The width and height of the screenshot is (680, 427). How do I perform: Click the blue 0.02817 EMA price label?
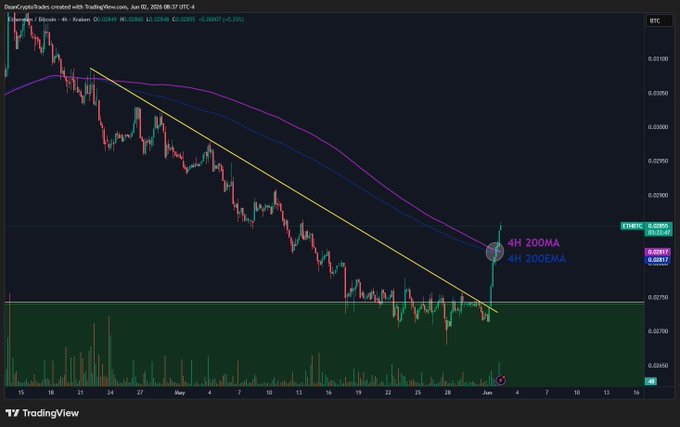click(x=658, y=260)
